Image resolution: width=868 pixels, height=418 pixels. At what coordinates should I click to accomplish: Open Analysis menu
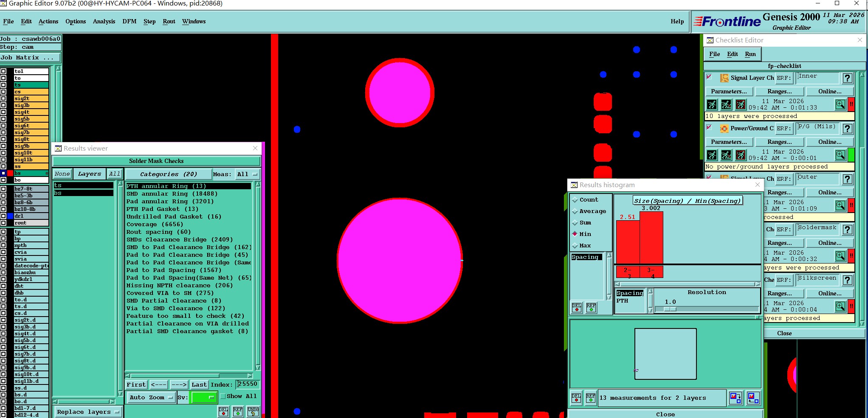pos(104,22)
